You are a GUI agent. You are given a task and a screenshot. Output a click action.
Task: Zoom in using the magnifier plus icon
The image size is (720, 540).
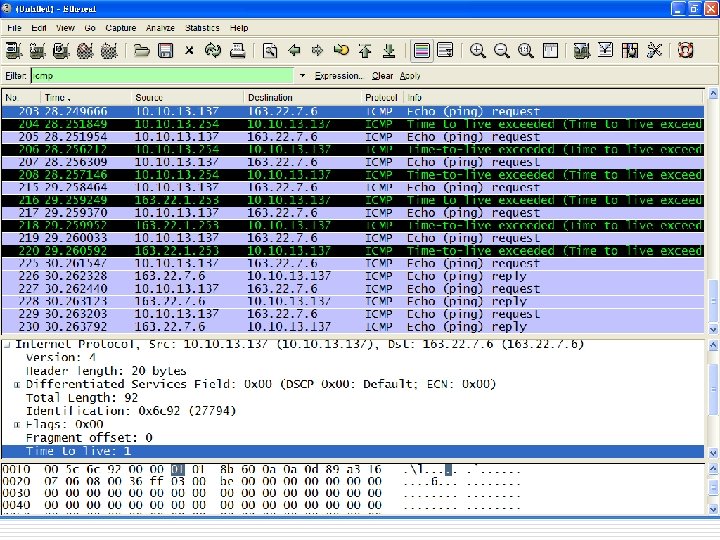pyautogui.click(x=478, y=50)
